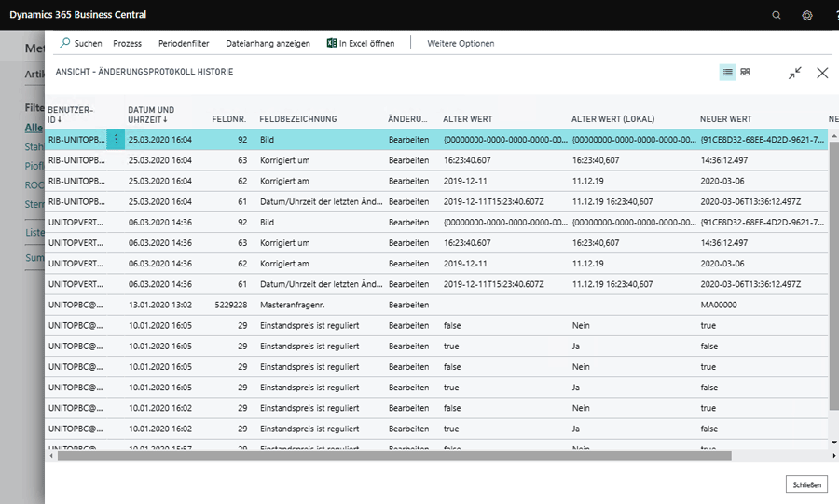
Task: Open the settings gear icon
Action: point(807,15)
